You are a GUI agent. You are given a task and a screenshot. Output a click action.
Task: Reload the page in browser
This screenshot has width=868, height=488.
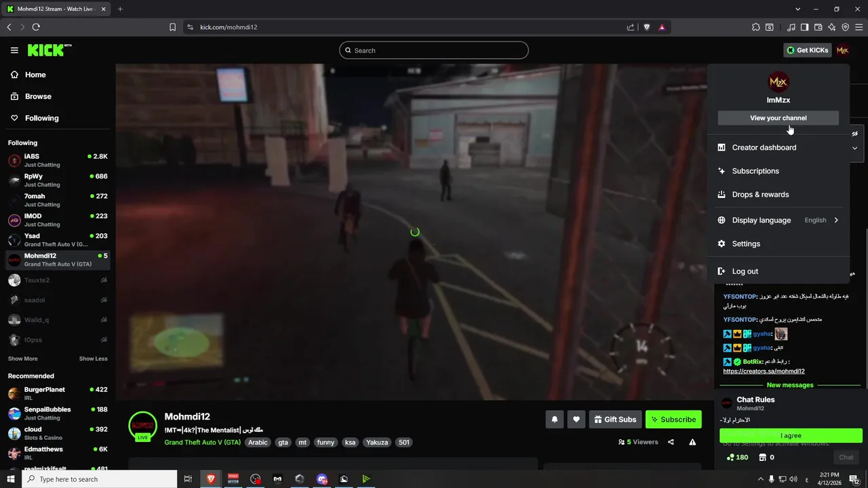click(36, 27)
